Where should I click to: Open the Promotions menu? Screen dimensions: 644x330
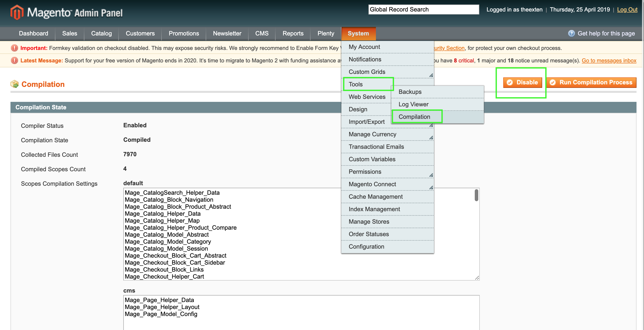(184, 33)
